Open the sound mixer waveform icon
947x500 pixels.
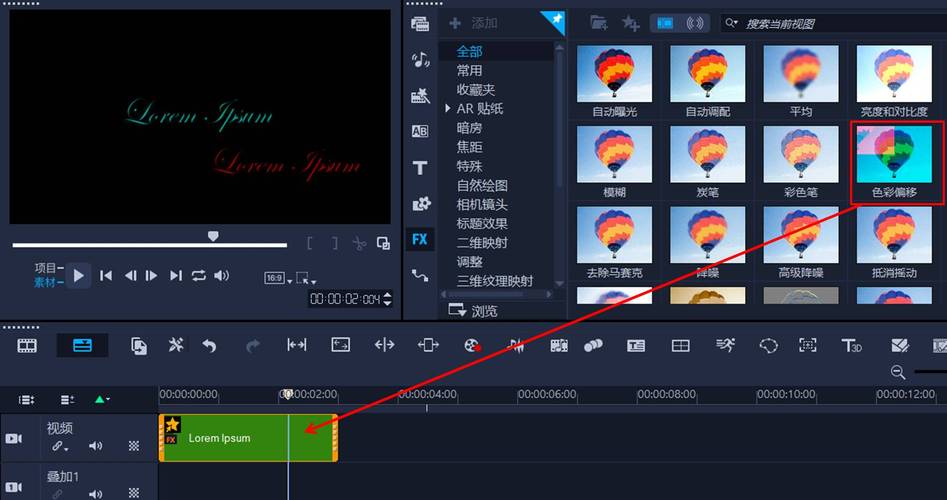515,345
